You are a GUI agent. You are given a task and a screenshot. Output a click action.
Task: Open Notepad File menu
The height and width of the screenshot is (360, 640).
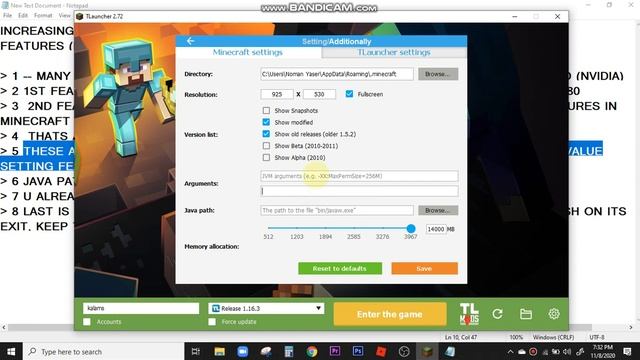pyautogui.click(x=8, y=16)
